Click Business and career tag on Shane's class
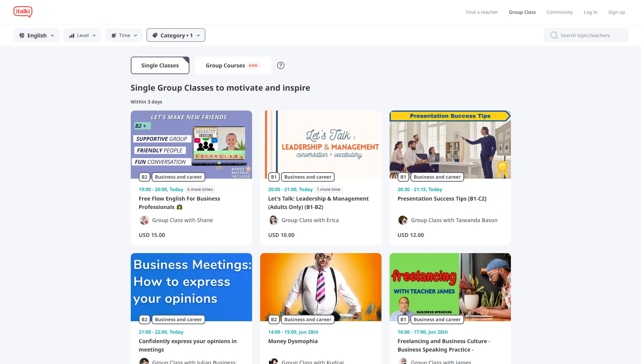This screenshot has width=641, height=364. click(178, 177)
